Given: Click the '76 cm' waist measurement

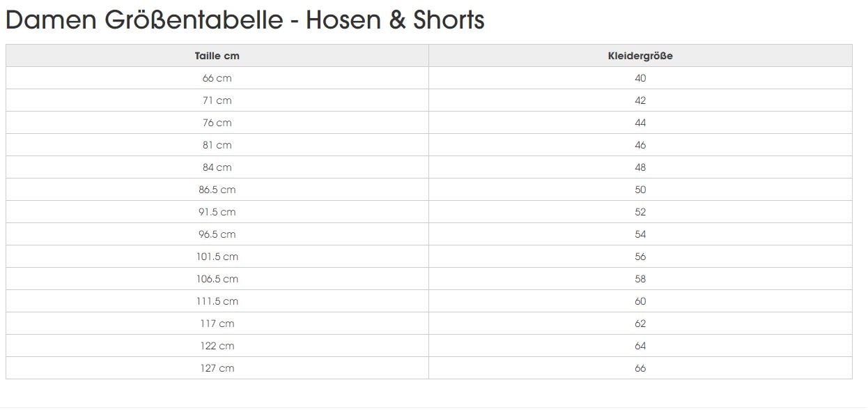Looking at the screenshot, I should pyautogui.click(x=217, y=123).
